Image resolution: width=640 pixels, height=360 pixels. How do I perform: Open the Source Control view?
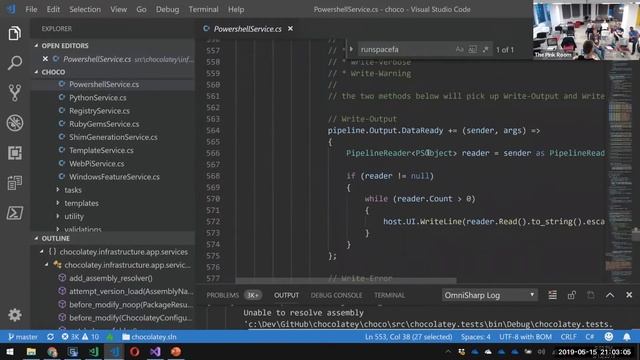click(x=15, y=93)
